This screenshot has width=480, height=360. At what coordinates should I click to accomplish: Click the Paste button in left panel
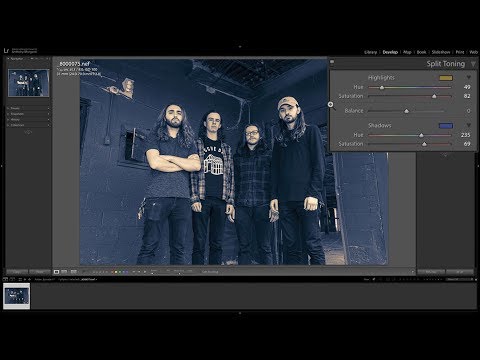tap(40, 272)
